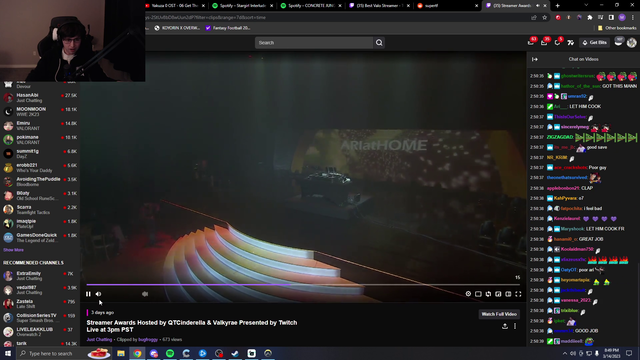Enter fullscreen on the video player
640x360 pixels.
point(518,294)
